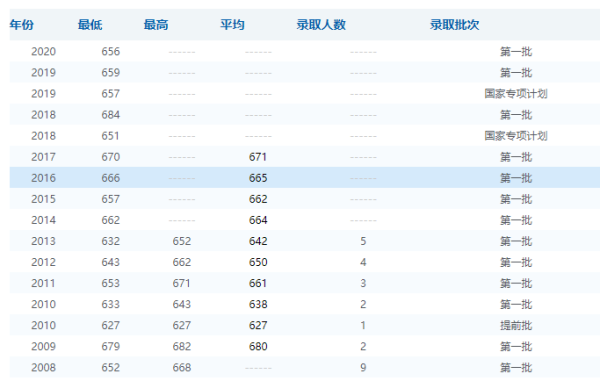The width and height of the screenshot is (600, 381).
Task: Select the average score 661
Action: click(258, 283)
